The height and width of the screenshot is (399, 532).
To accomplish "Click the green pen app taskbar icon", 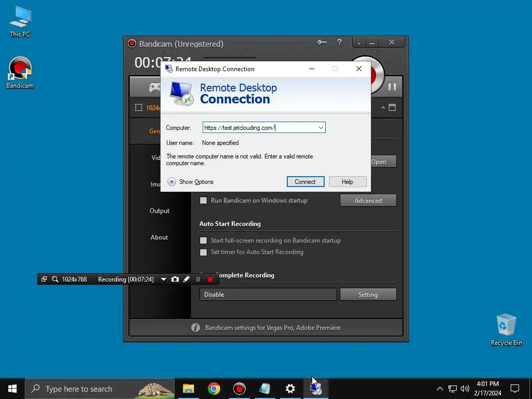I will (264, 389).
